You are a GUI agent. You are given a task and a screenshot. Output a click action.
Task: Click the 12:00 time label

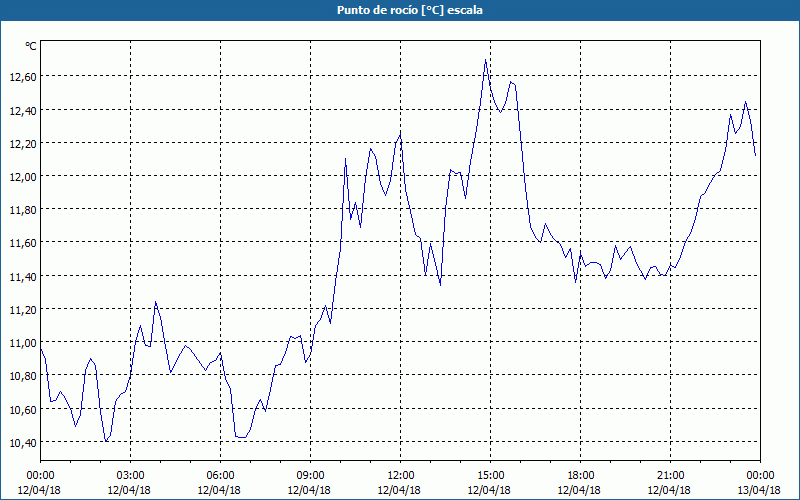coord(401,476)
